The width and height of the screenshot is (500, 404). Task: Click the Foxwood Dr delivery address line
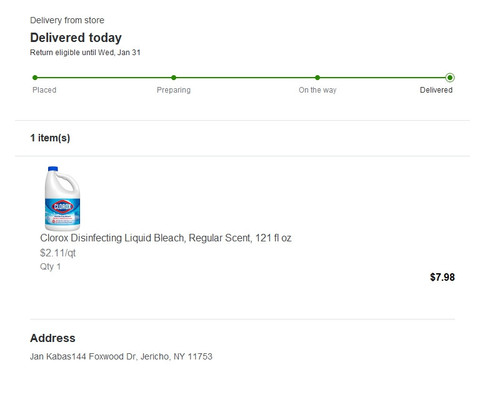121,356
